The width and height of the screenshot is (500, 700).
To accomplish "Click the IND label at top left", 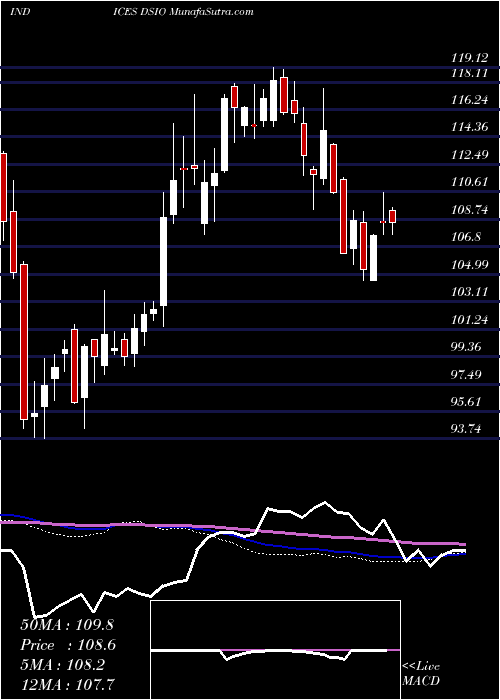I will pyautogui.click(x=20, y=12).
